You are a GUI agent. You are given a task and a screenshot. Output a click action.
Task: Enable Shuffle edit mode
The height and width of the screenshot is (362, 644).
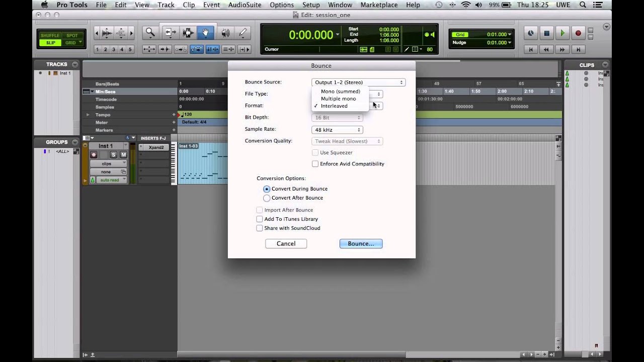50,36
